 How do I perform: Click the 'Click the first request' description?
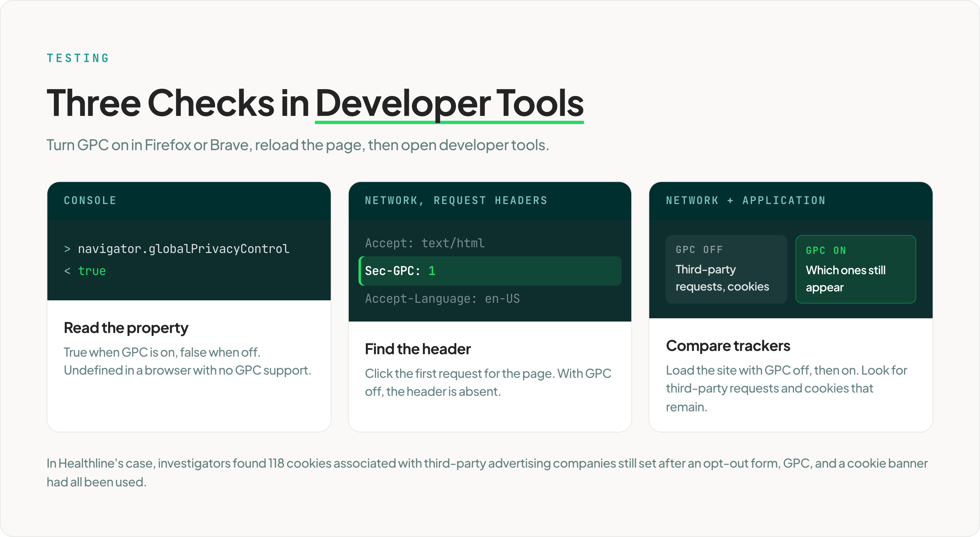point(488,382)
